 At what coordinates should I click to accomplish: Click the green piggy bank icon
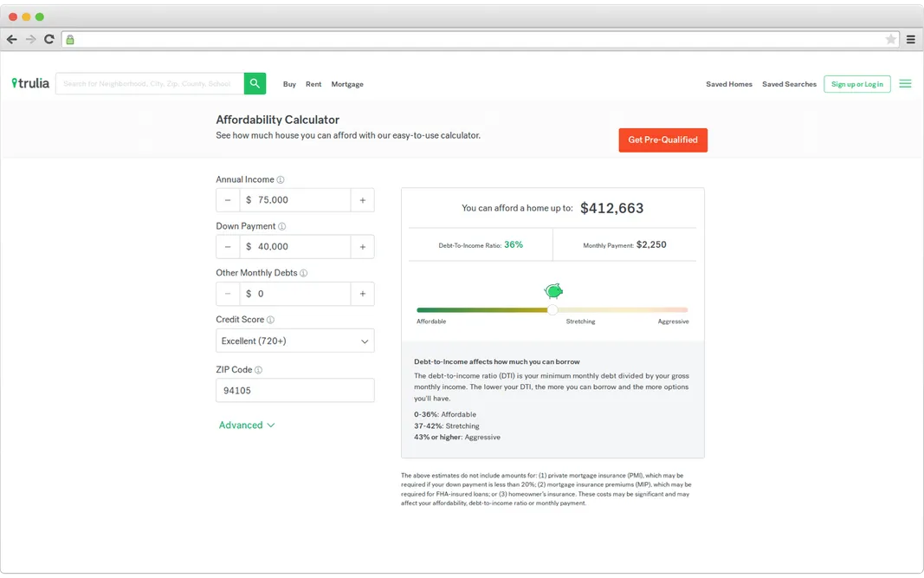[553, 290]
